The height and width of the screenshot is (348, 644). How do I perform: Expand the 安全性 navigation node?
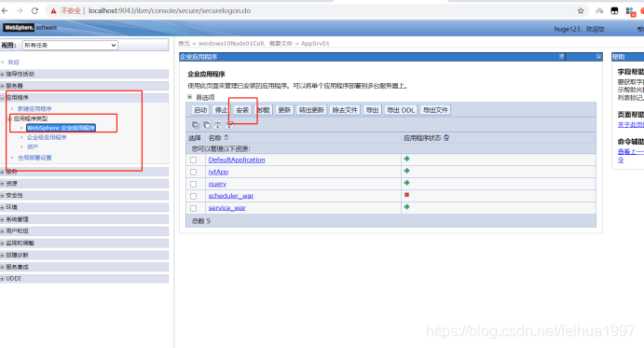3,195
